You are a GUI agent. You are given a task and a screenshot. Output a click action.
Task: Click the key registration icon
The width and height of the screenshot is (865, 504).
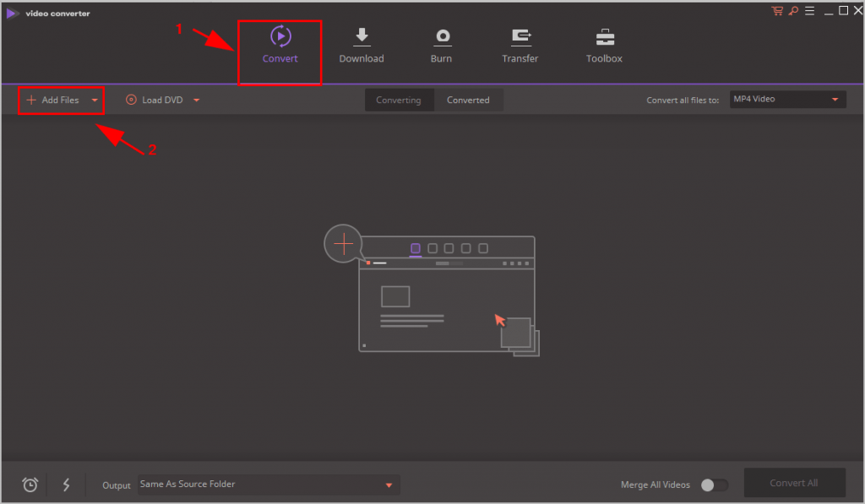pyautogui.click(x=793, y=10)
